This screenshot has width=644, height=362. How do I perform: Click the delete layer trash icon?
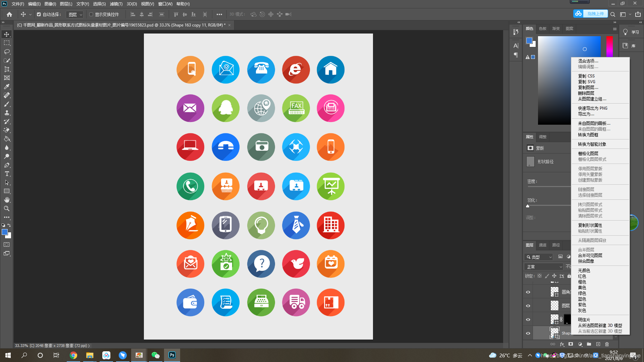607,344
